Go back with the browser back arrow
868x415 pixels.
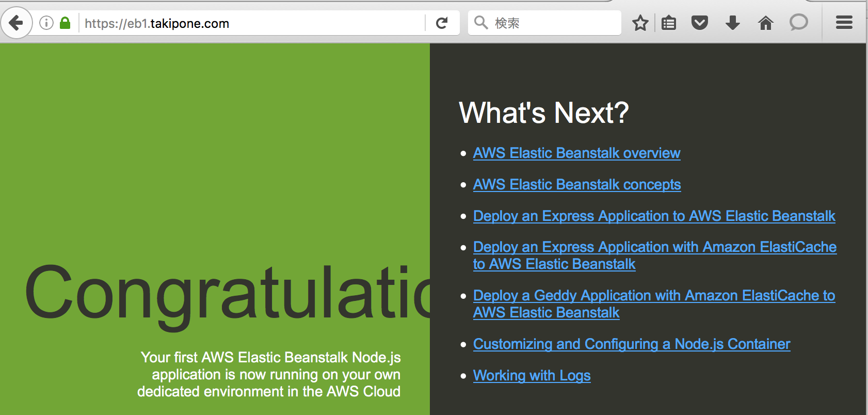tap(17, 23)
